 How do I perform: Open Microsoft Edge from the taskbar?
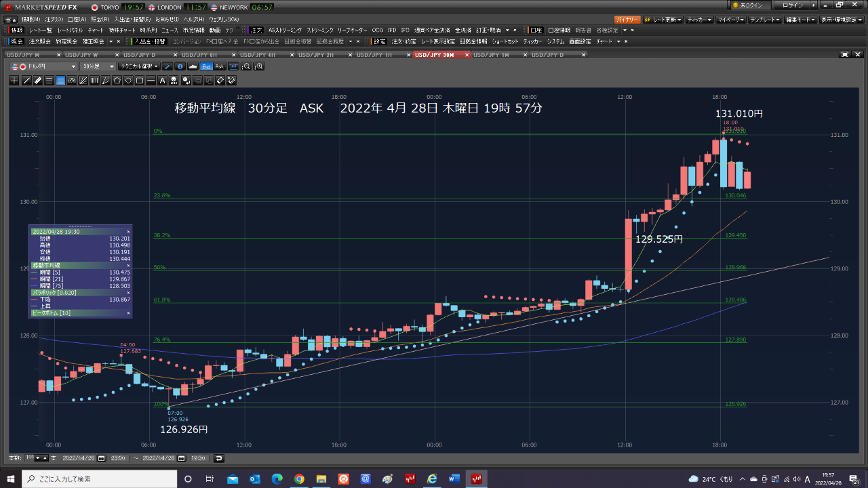pos(277,479)
